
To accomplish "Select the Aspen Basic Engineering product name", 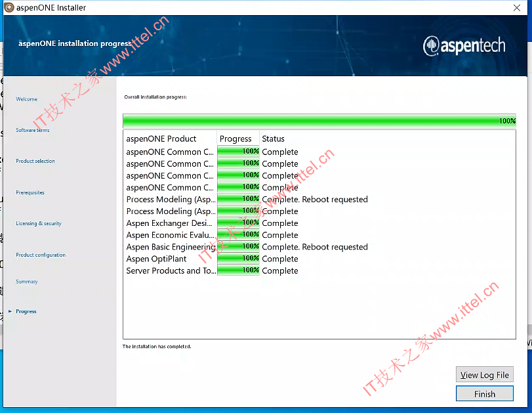I will pos(171,247).
